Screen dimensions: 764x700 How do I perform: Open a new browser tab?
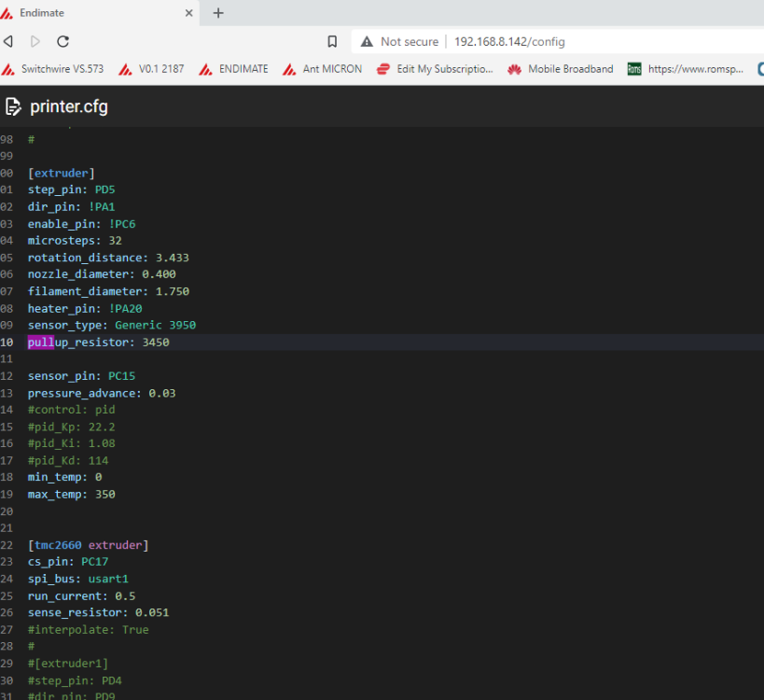218,13
